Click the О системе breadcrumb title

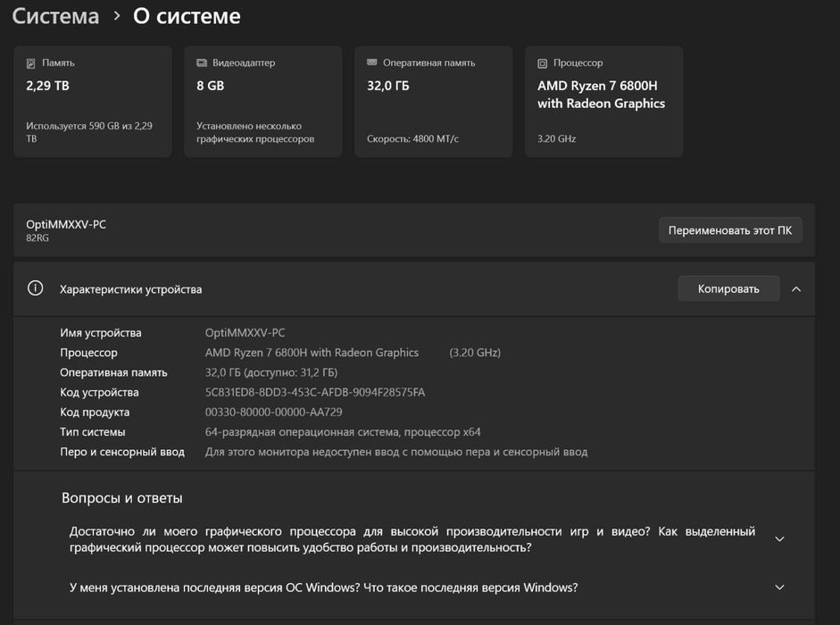(x=187, y=16)
